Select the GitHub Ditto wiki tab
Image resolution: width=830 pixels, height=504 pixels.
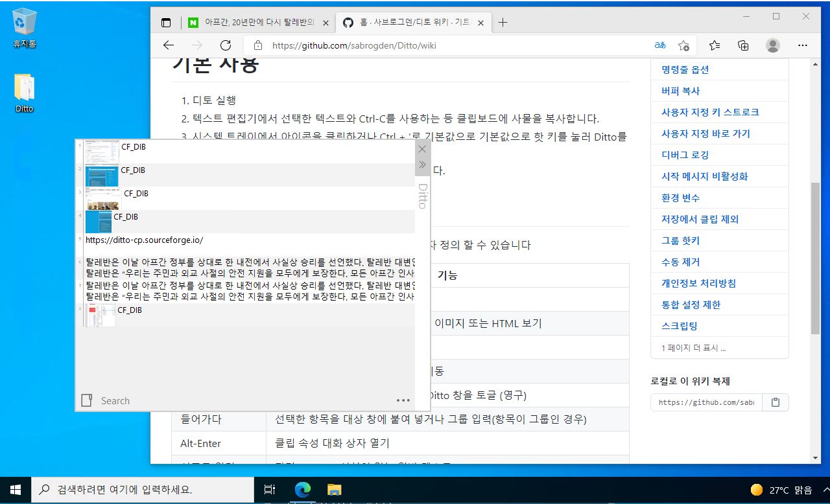pyautogui.click(x=414, y=23)
